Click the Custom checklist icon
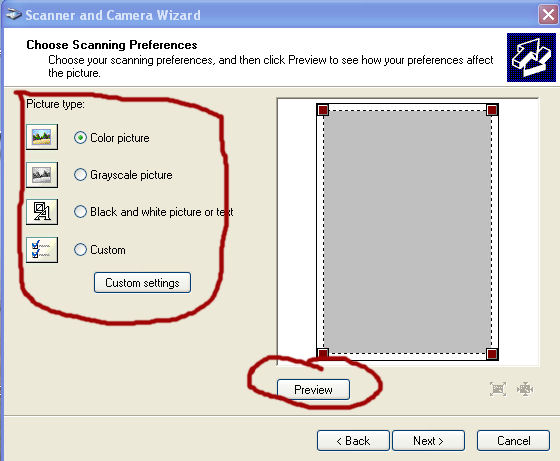 pos(42,250)
